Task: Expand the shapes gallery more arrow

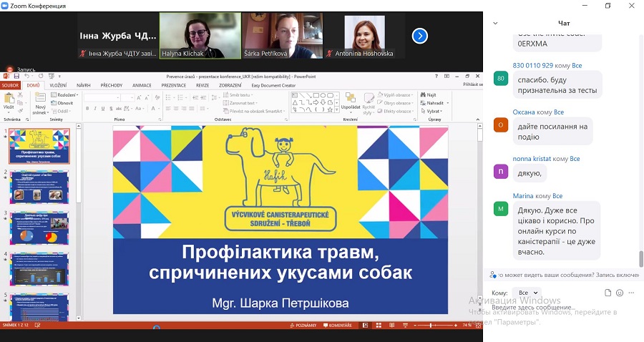Action: click(337, 110)
